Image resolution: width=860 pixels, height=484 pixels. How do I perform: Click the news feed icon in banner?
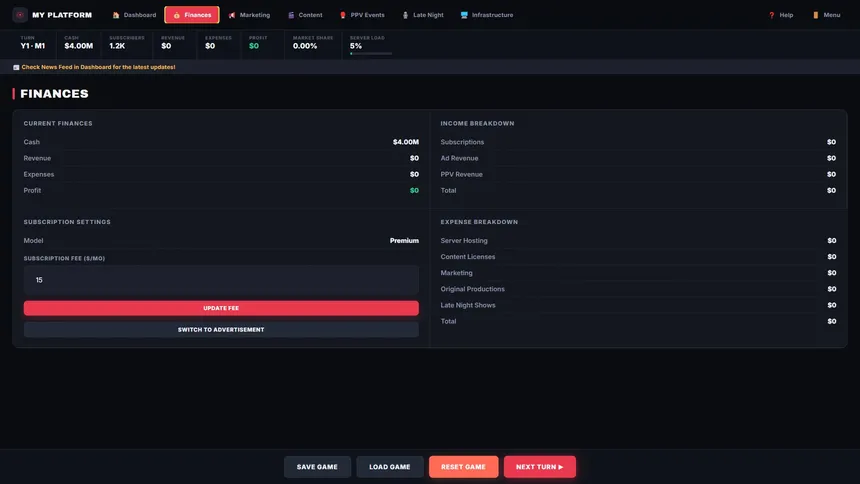pos(16,67)
